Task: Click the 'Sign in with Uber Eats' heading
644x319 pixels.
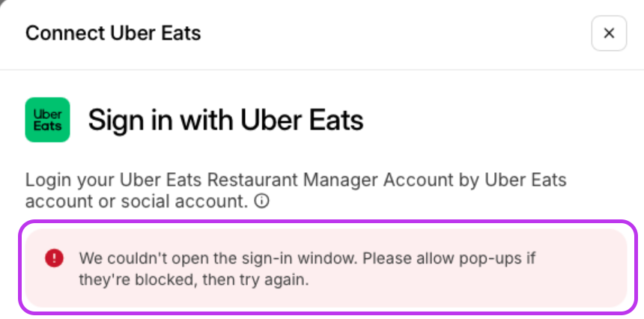Action: point(225,120)
